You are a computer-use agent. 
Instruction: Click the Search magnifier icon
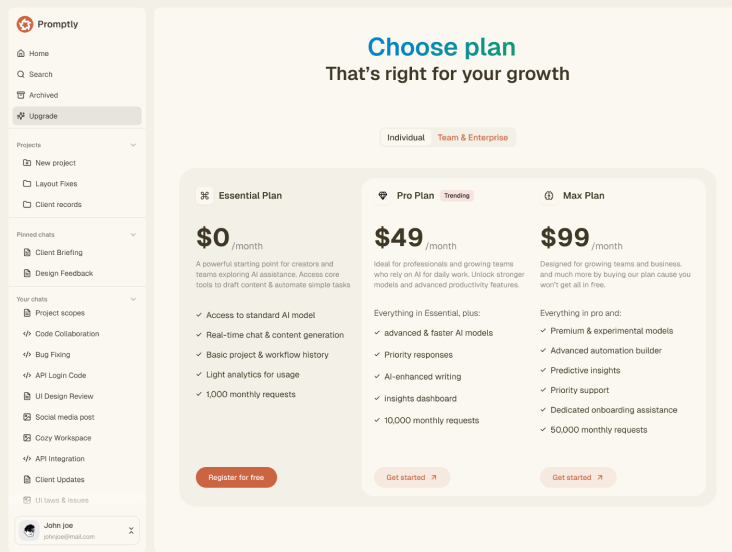point(21,74)
